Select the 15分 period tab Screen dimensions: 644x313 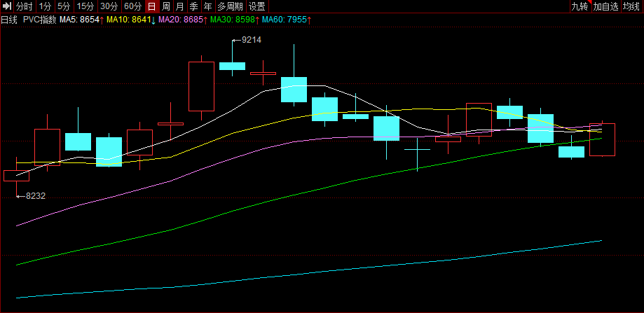pyautogui.click(x=85, y=6)
